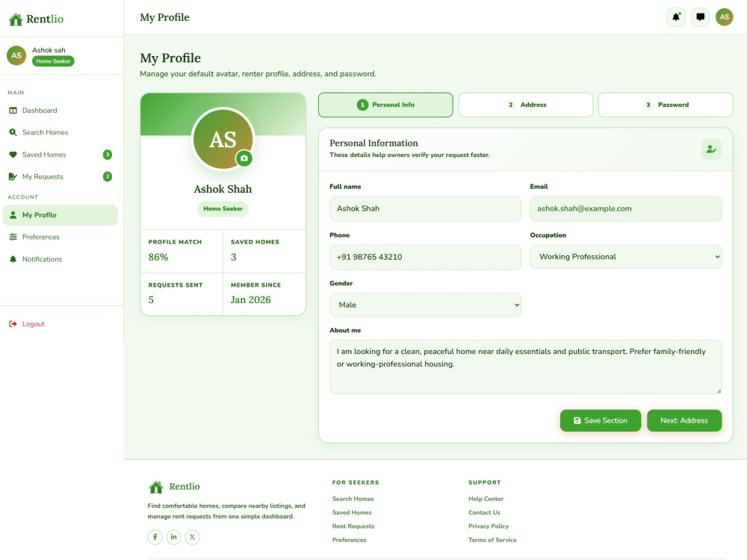This screenshot has width=747, height=560.
Task: Click the Jan 2026 member since value
Action: point(250,300)
